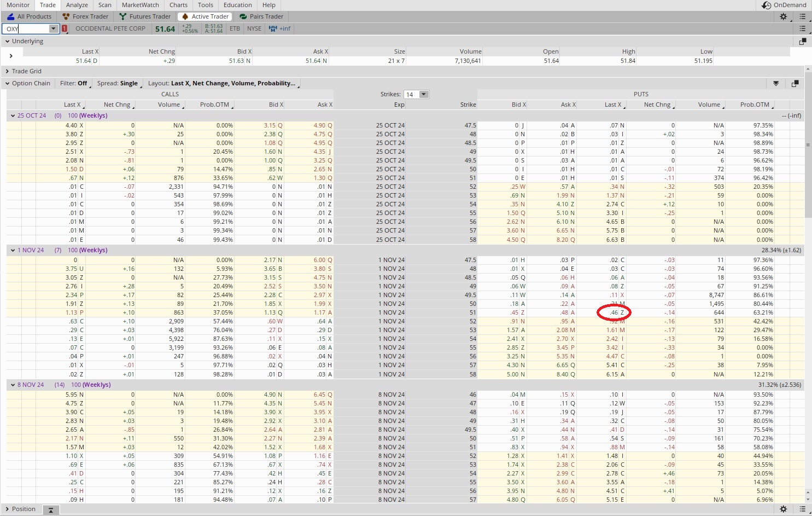Collapse the Option Chain section
This screenshot has height=516, width=812.
pyautogui.click(x=8, y=84)
